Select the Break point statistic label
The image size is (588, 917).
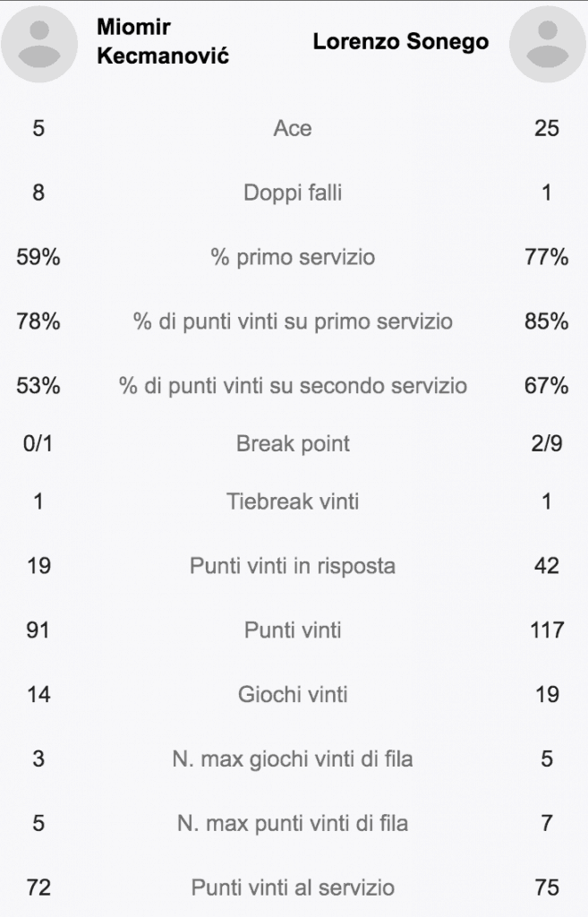293,443
